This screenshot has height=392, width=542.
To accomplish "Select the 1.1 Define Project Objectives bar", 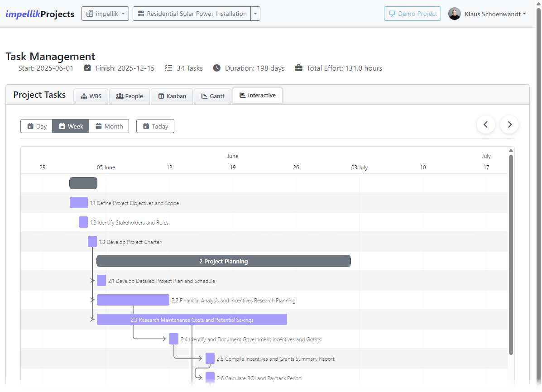I will click(79, 203).
